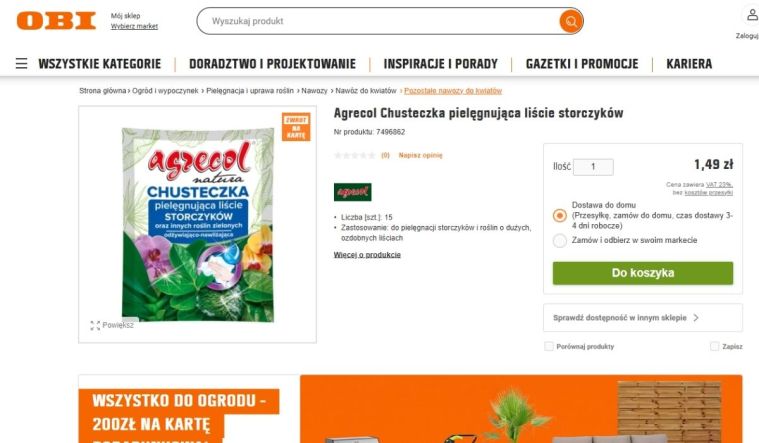Select Dostawa do domu radio option

click(x=560, y=215)
